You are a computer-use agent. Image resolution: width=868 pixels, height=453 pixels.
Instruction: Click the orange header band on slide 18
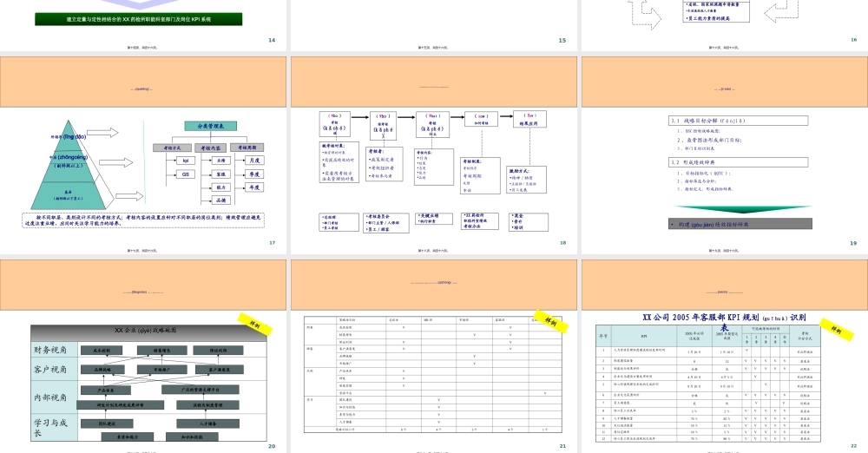(433, 82)
